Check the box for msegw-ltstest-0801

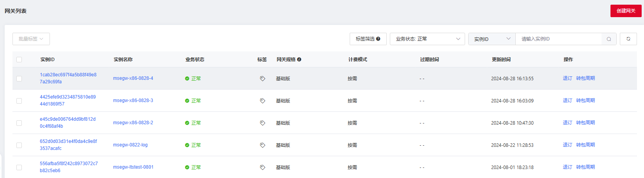click(19, 167)
